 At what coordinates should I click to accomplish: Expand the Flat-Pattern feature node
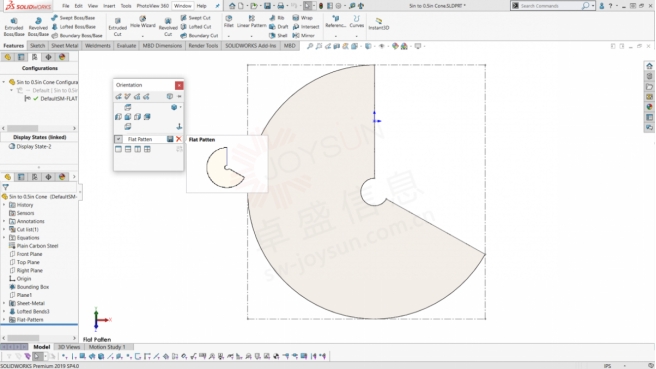(x=4, y=320)
